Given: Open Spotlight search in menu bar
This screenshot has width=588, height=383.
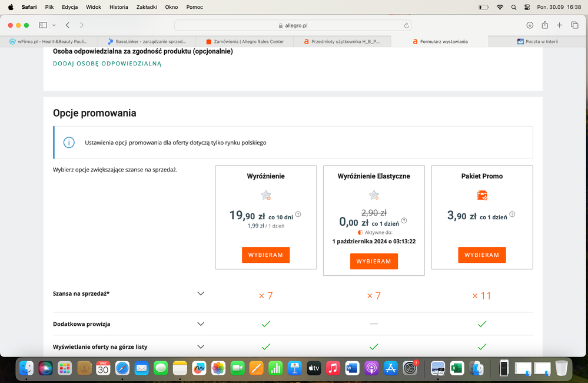Looking at the screenshot, I should point(513,7).
